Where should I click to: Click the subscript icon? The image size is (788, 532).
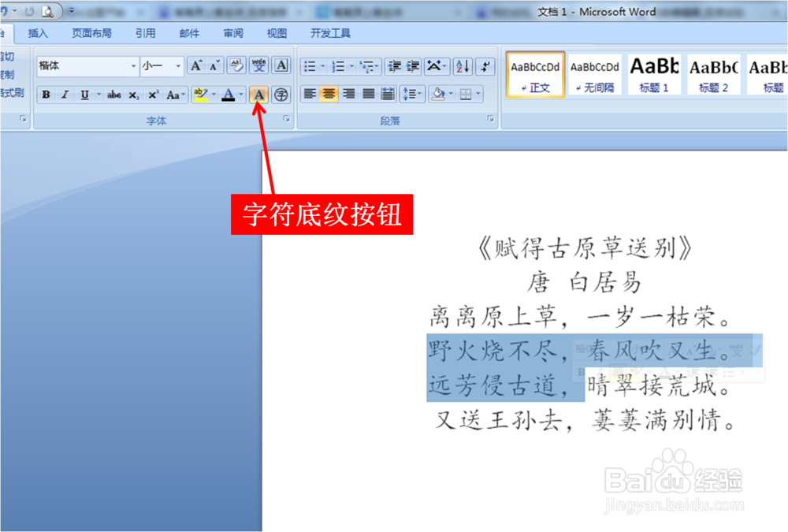134,95
